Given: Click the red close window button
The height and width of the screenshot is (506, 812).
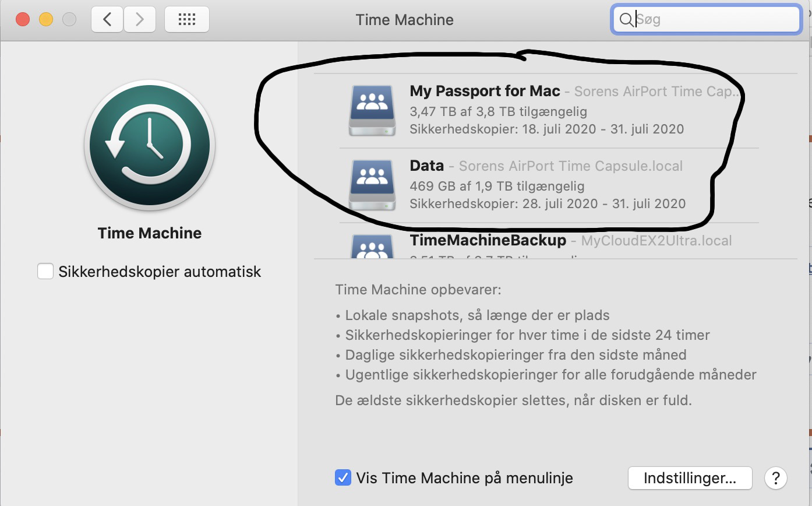Looking at the screenshot, I should [x=23, y=19].
